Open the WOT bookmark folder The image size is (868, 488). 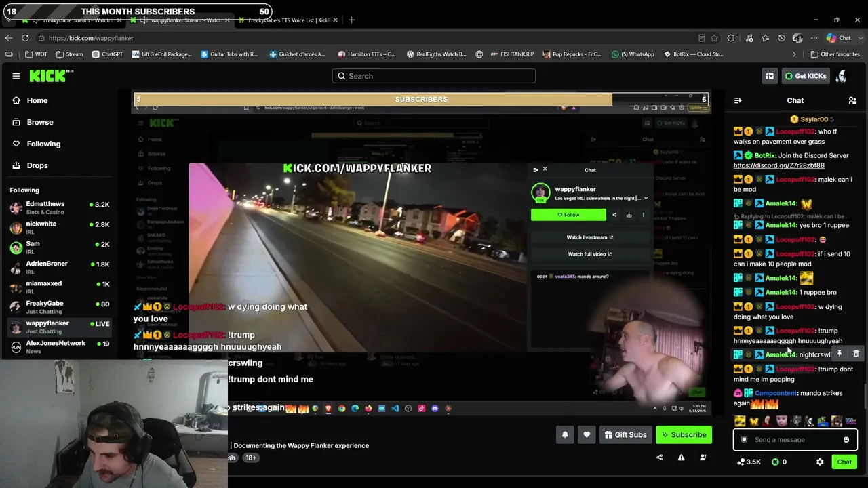(36, 54)
